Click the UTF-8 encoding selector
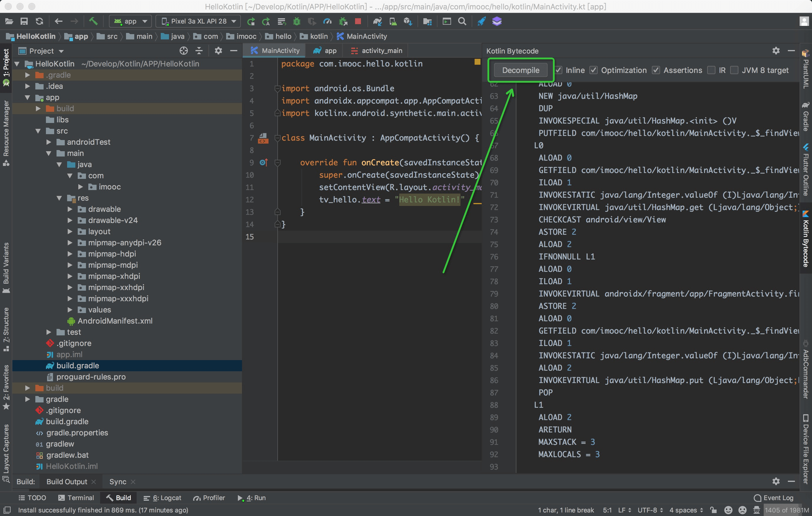This screenshot has width=812, height=516. [650, 510]
